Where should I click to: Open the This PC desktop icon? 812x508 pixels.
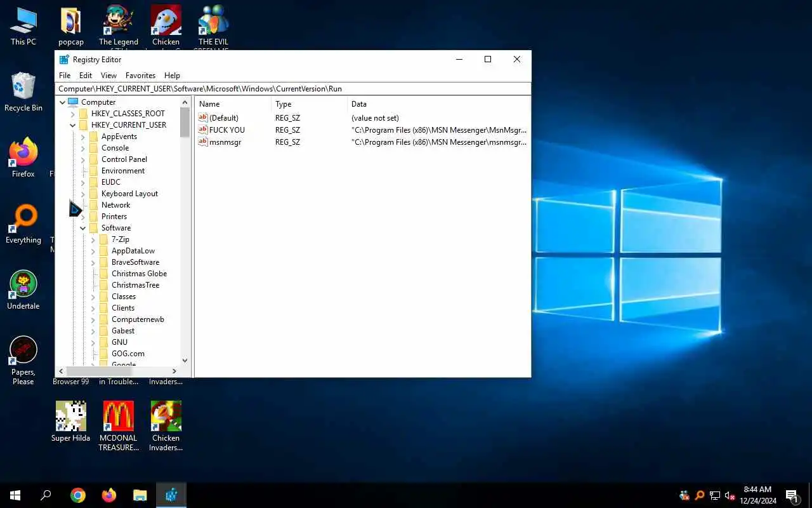(x=23, y=25)
